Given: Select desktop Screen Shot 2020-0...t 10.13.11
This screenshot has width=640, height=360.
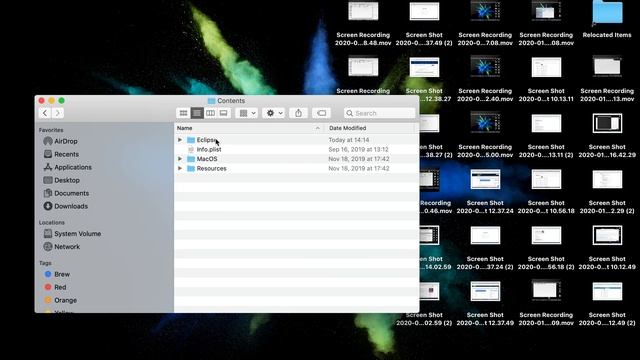Looking at the screenshot, I should pyautogui.click(x=546, y=79).
